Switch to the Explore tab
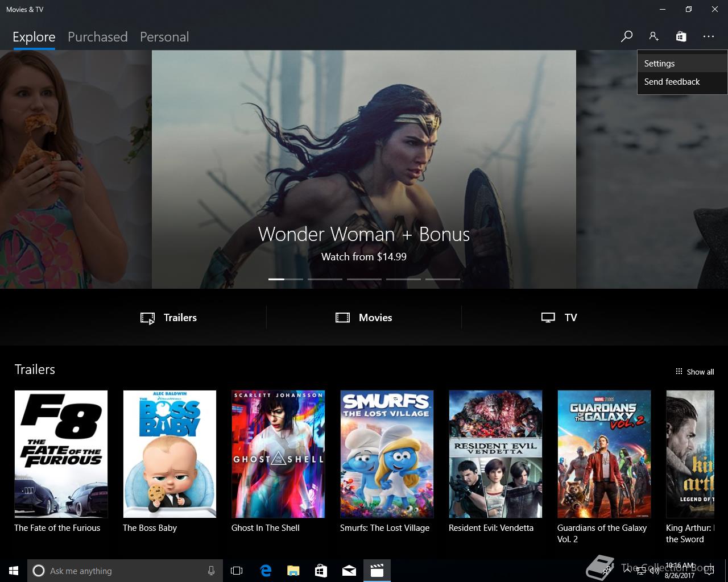728x582 pixels. pyautogui.click(x=34, y=37)
